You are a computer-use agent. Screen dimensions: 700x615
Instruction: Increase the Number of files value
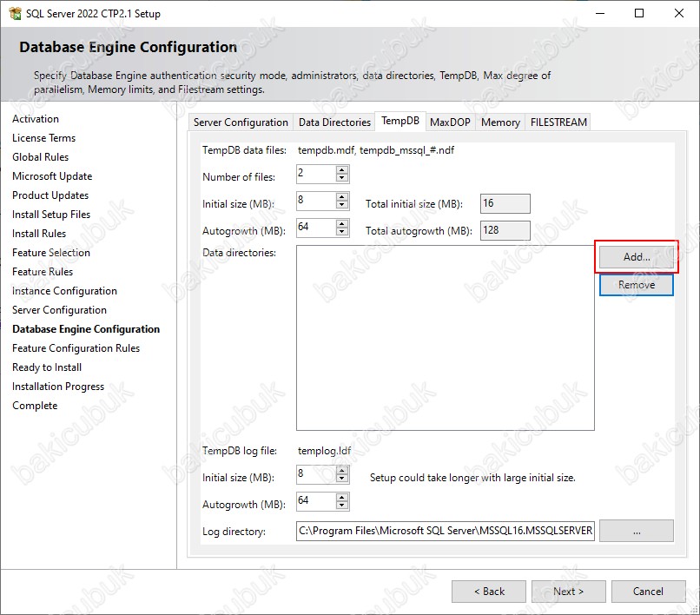[x=342, y=170]
